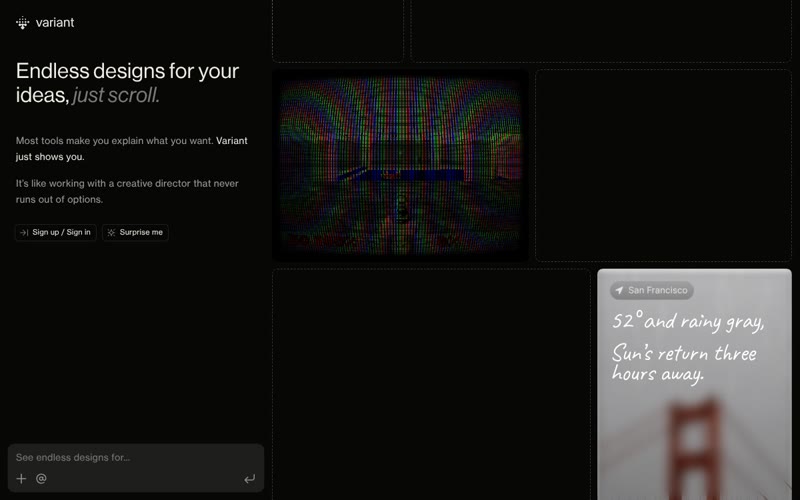Click the @ mention icon in prompt box
Viewport: 800px width, 500px height.
click(41, 479)
